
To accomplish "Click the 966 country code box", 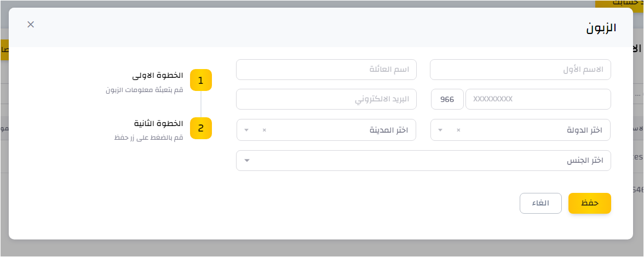I will (x=447, y=99).
